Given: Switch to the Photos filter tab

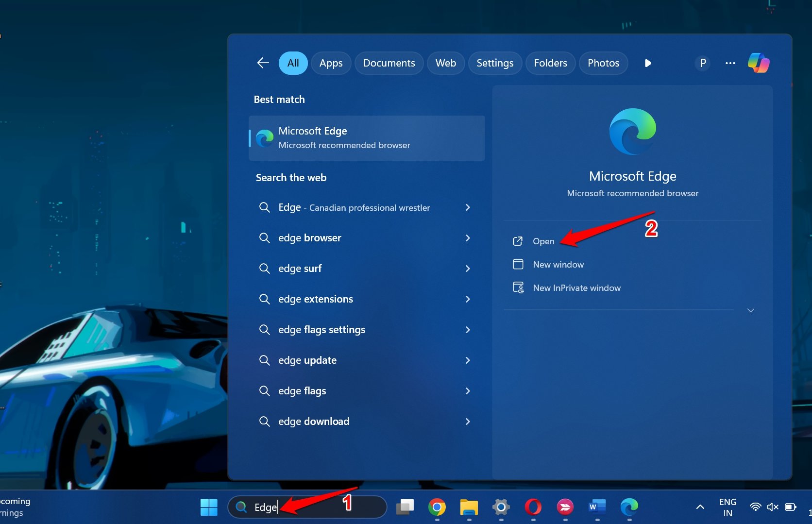Looking at the screenshot, I should click(603, 63).
